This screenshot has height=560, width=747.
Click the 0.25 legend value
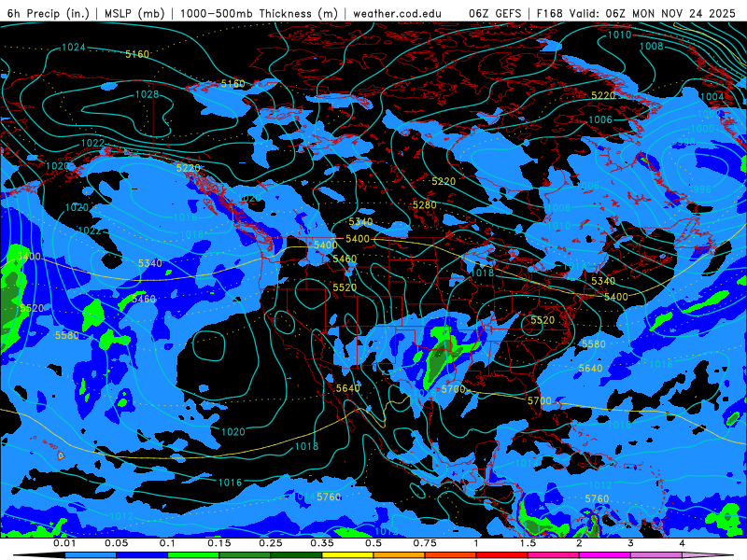tap(271, 543)
